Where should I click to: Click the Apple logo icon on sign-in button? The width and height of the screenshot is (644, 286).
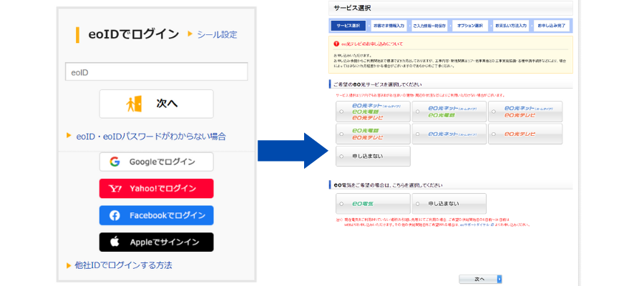point(114,242)
